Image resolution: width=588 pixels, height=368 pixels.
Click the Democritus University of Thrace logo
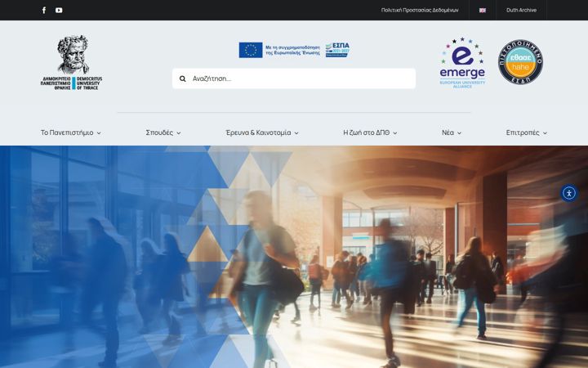[x=71, y=63]
